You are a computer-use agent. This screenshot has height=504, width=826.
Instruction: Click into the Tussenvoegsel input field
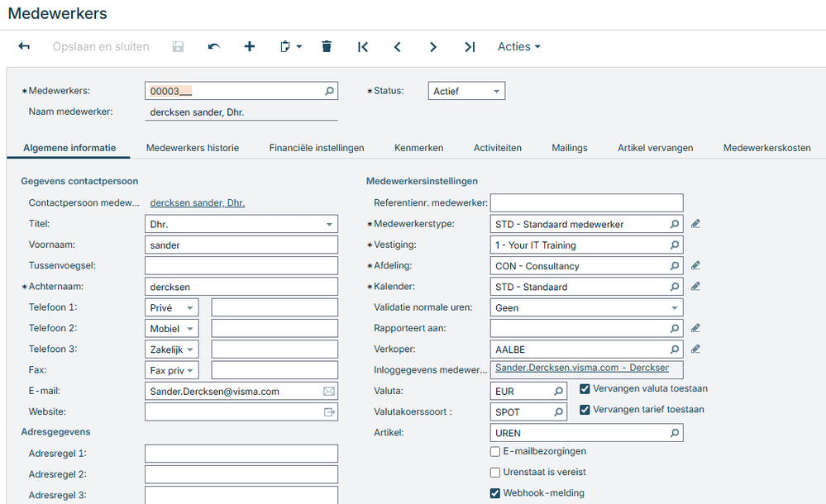241,266
